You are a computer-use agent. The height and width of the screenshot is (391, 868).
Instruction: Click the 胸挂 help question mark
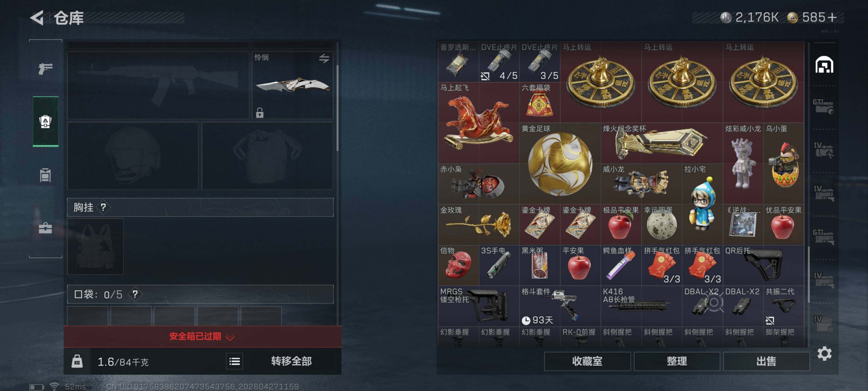pyautogui.click(x=103, y=207)
